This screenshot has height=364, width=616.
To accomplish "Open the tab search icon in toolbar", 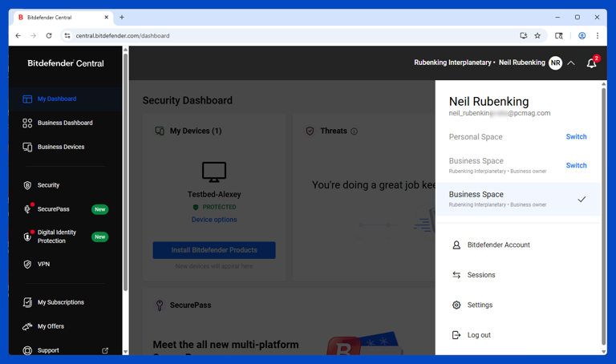I will 558,36.
